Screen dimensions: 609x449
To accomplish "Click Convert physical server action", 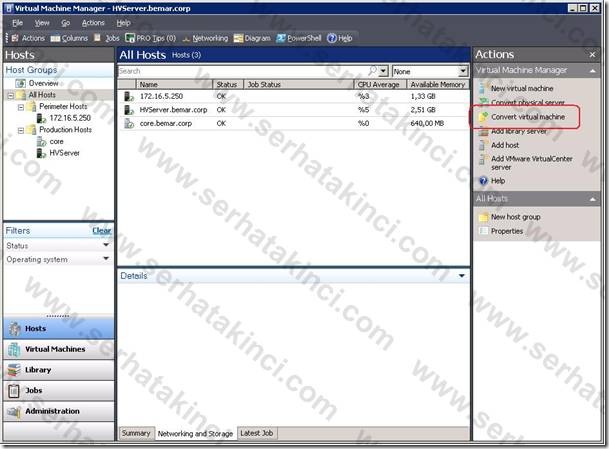I will [527, 103].
